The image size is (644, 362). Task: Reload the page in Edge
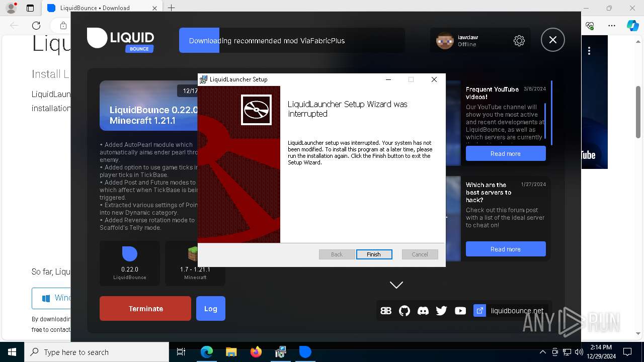[36, 26]
